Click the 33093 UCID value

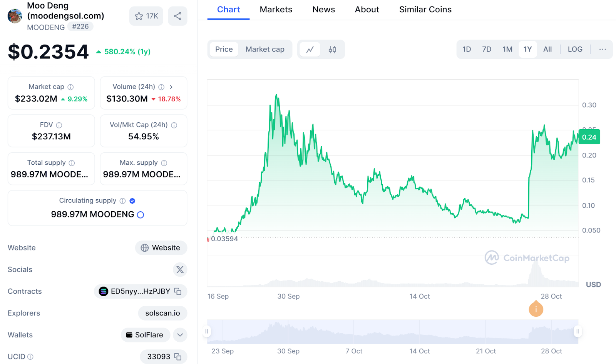pos(159,357)
